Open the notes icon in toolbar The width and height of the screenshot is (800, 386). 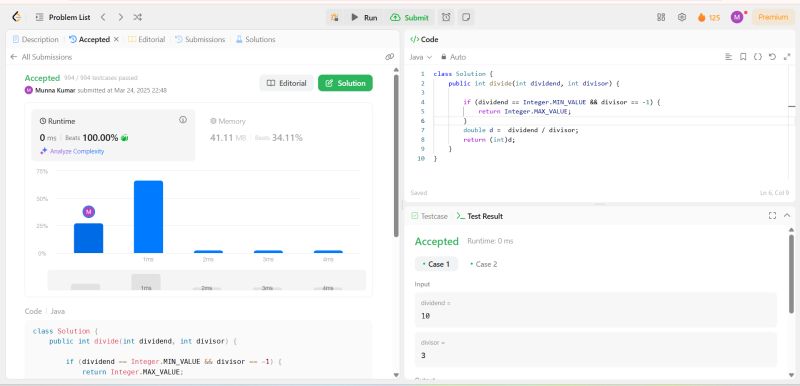coord(465,17)
